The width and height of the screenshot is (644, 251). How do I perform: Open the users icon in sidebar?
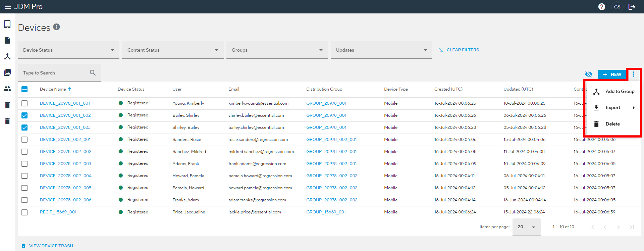click(7, 89)
